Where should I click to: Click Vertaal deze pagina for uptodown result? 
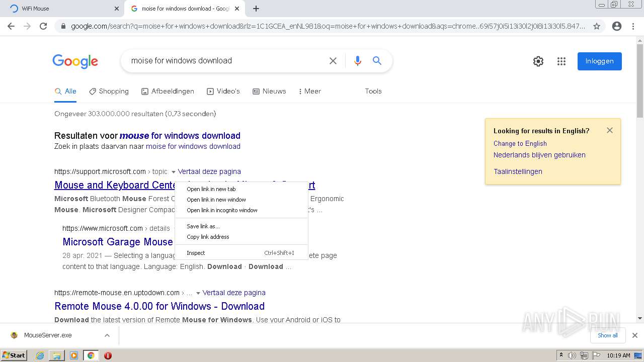(x=234, y=293)
